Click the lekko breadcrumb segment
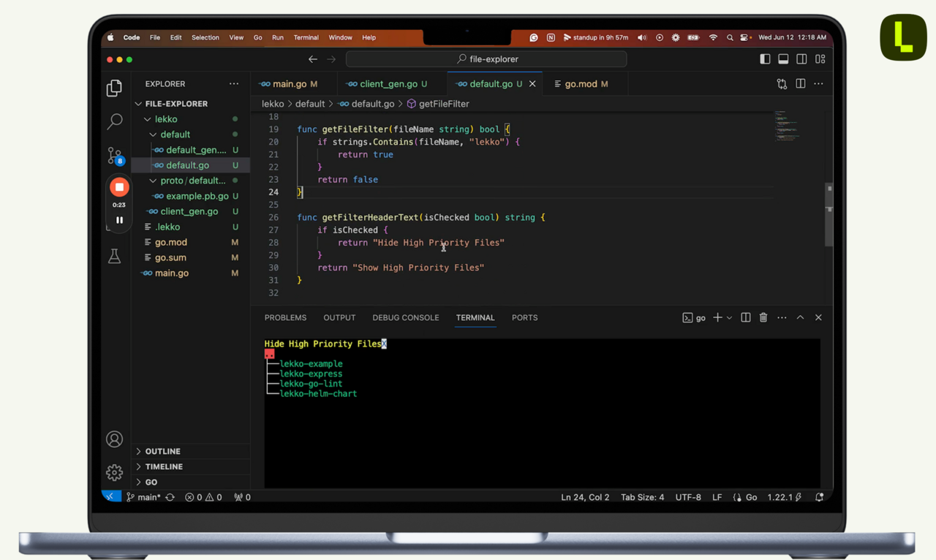Screen dimensions: 936x560 point(273,104)
